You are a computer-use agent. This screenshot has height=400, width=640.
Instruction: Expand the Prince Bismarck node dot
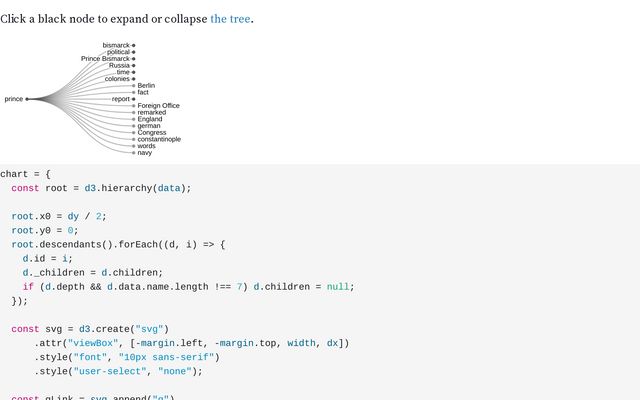pos(134,59)
